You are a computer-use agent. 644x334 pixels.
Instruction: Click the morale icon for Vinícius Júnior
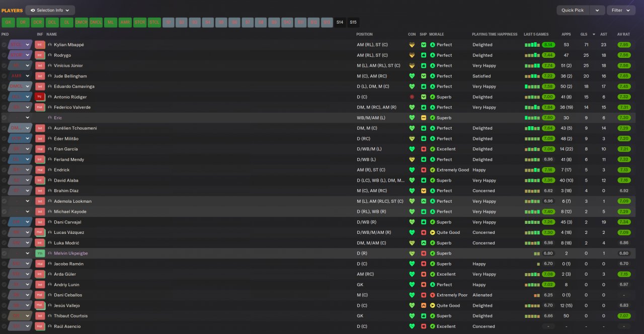coord(432,65)
